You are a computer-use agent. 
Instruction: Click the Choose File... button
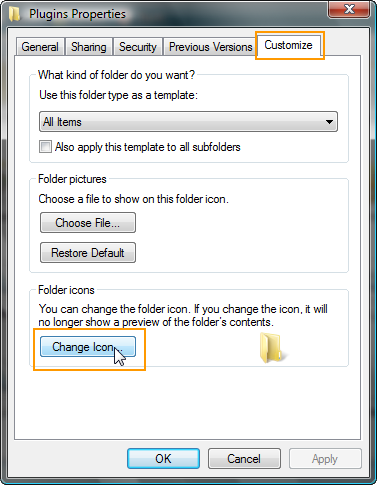pyautogui.click(x=88, y=223)
